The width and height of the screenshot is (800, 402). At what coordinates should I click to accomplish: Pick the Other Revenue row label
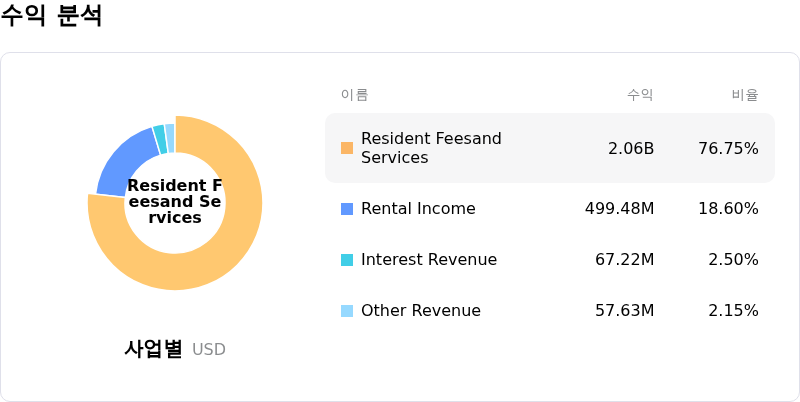pyautogui.click(x=420, y=311)
